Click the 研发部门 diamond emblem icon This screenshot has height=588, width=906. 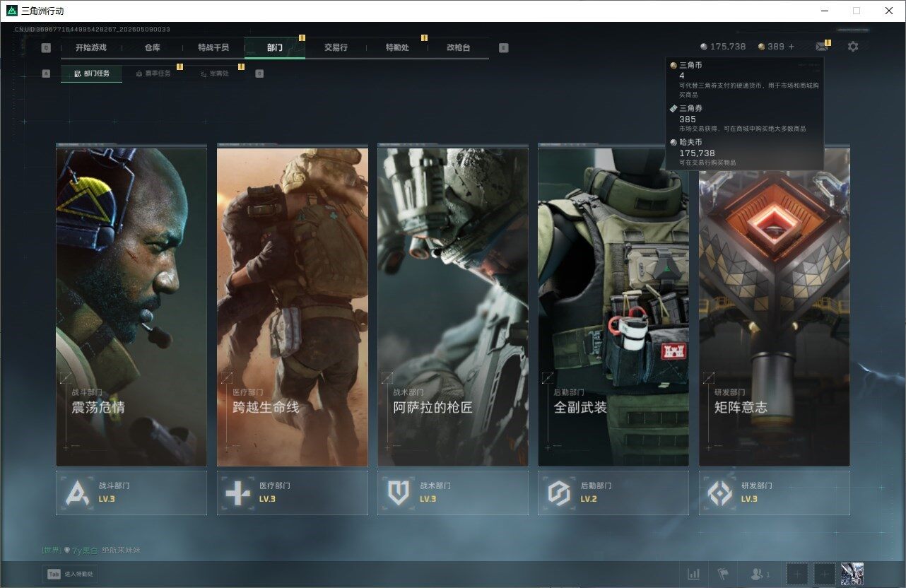point(720,493)
